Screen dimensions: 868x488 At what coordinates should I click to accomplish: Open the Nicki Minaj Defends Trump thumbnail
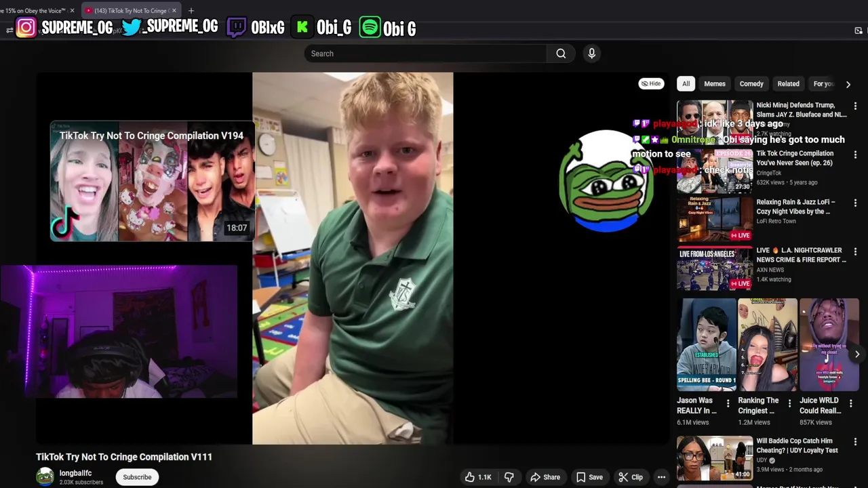tap(715, 122)
